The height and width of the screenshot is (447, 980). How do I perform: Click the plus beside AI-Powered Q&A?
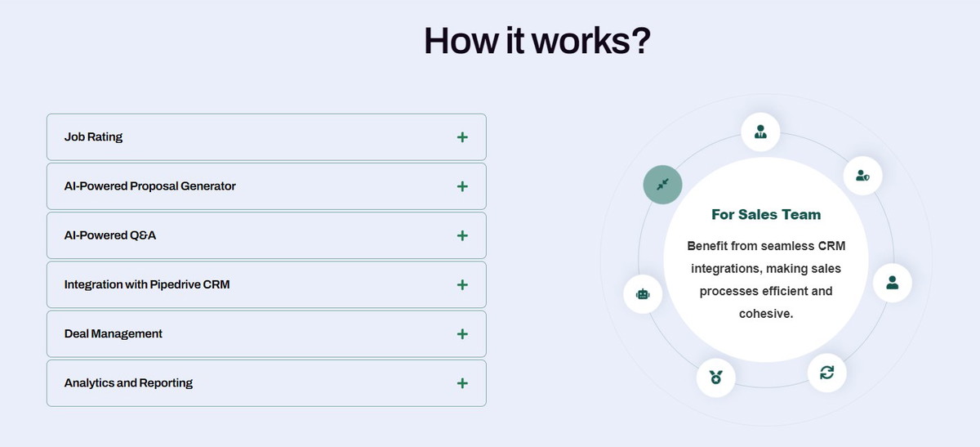point(462,235)
